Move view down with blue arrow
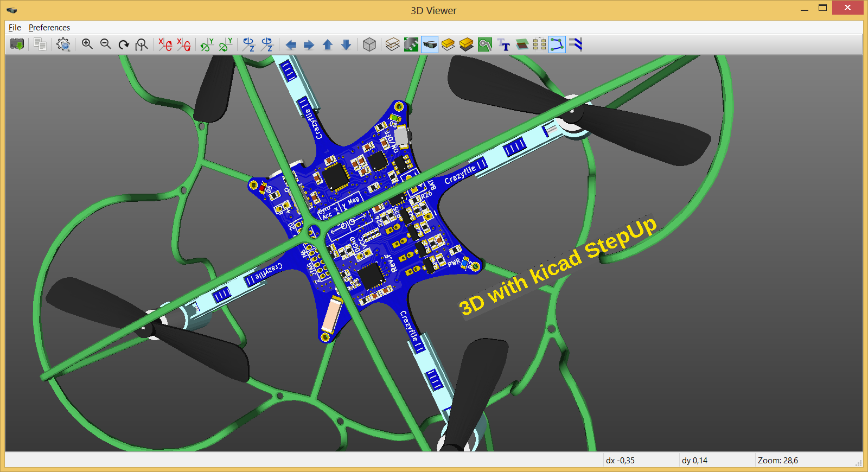 coord(346,44)
